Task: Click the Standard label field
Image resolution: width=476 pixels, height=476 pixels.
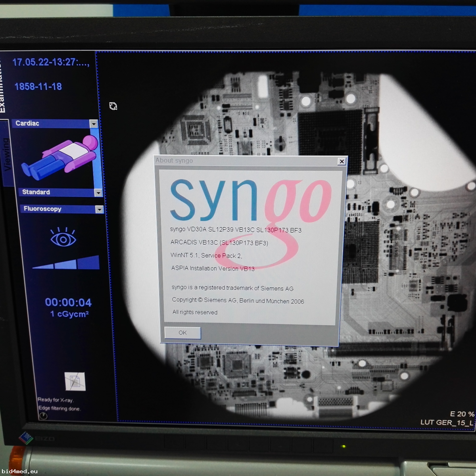Action: pos(56,192)
